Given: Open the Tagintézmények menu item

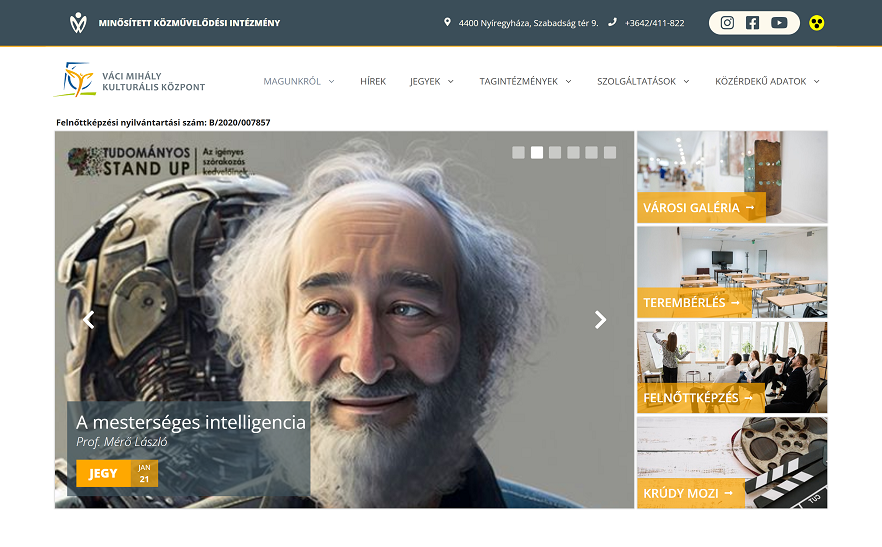Looking at the screenshot, I should tap(519, 81).
